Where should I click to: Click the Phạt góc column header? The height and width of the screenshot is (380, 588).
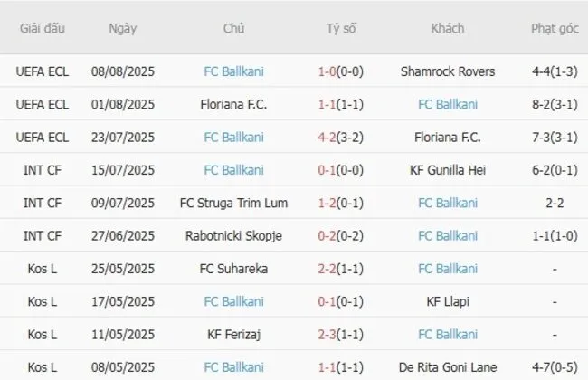click(x=555, y=28)
